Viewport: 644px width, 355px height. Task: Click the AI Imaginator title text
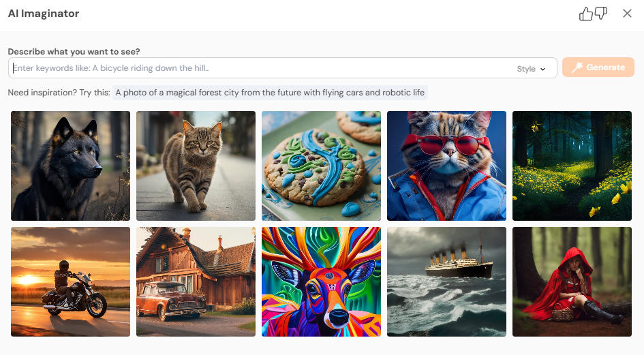(x=44, y=14)
